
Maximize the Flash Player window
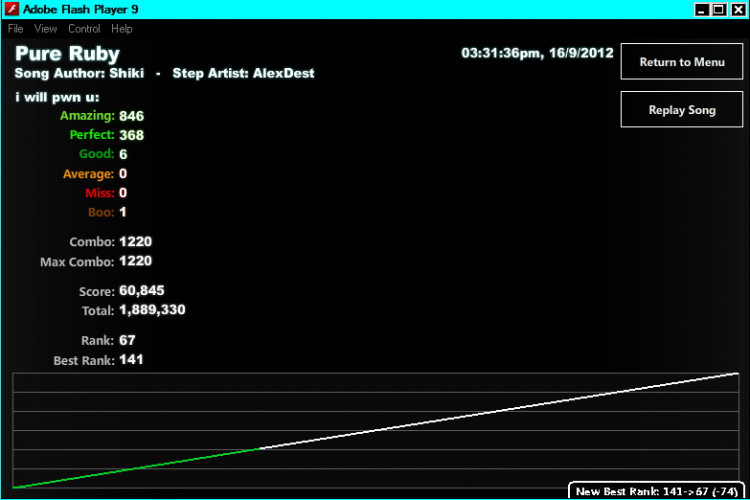[719, 10]
